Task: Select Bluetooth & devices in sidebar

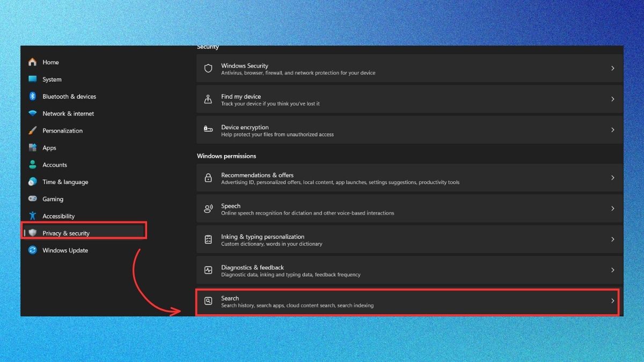Action: pos(84,97)
